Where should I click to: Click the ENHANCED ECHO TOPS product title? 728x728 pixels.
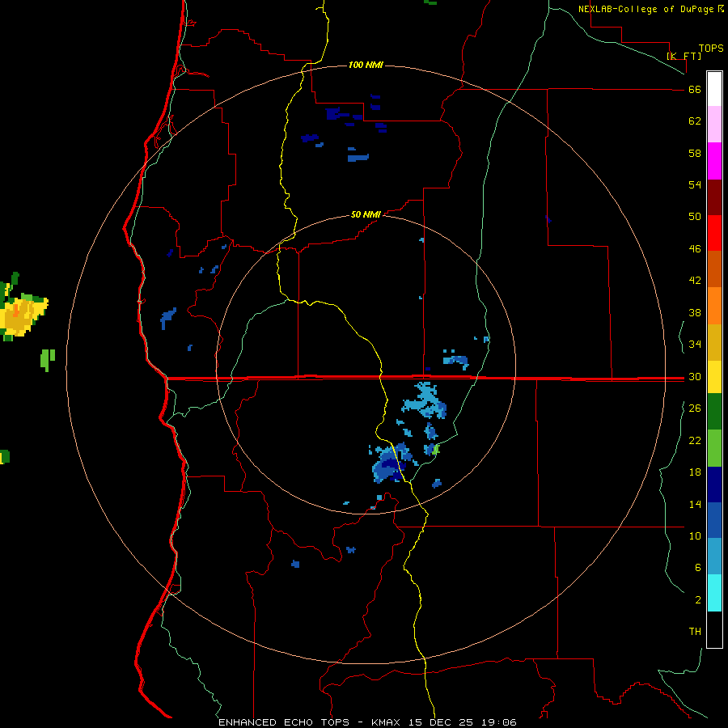point(284,722)
